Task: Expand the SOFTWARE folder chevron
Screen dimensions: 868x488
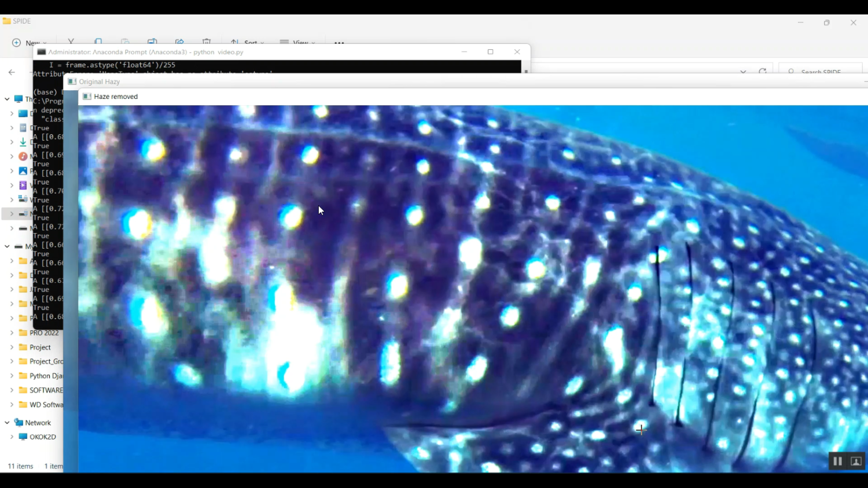Action: coord(12,390)
